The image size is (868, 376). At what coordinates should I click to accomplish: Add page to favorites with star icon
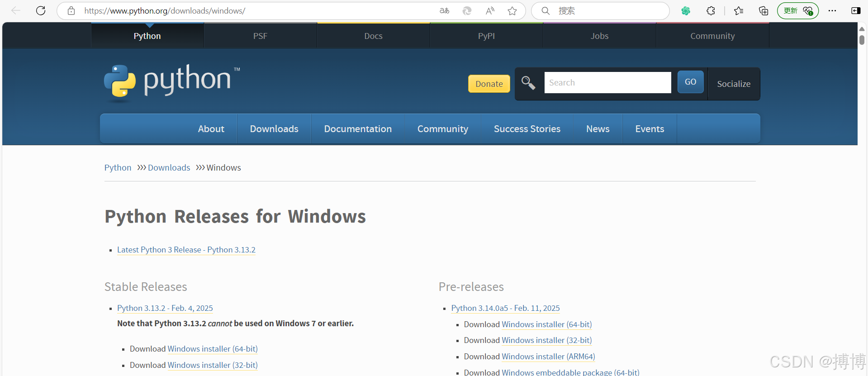(x=512, y=11)
